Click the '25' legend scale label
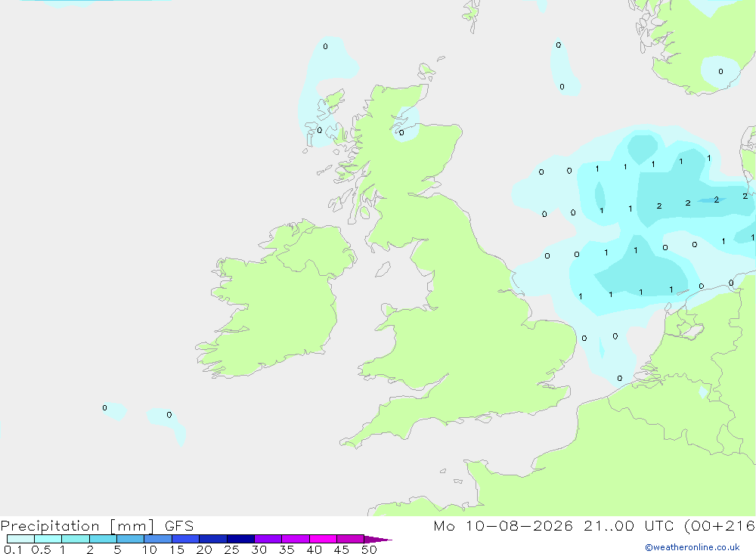This screenshot has height=554, width=756. coord(231,549)
